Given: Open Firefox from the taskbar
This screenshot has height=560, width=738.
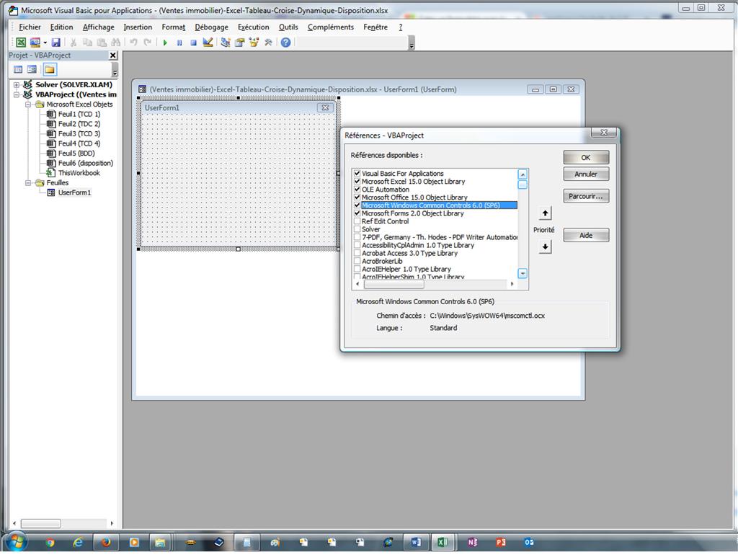Looking at the screenshot, I should pos(106,543).
